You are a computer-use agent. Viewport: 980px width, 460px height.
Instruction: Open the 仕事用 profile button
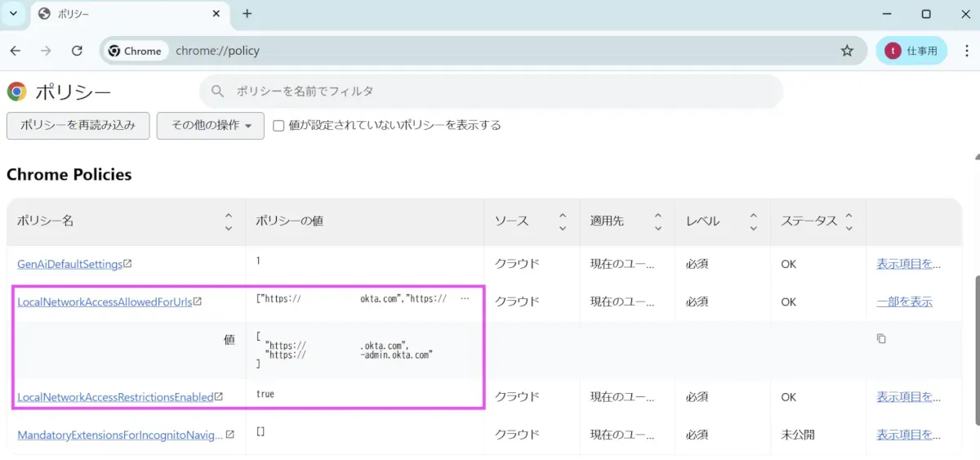coord(911,51)
